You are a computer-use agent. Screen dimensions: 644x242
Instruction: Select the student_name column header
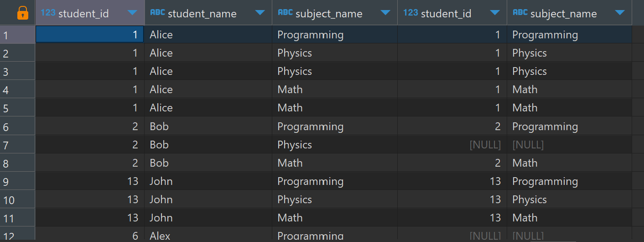coord(208,13)
